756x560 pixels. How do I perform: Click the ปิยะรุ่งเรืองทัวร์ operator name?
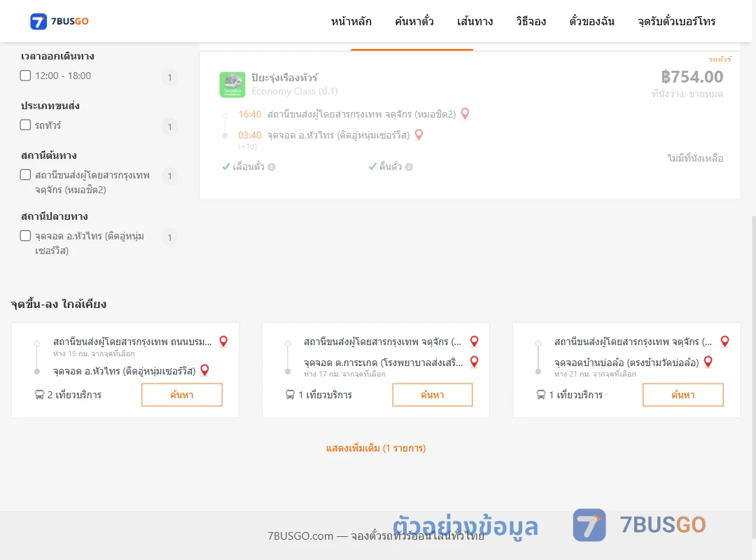coord(284,77)
